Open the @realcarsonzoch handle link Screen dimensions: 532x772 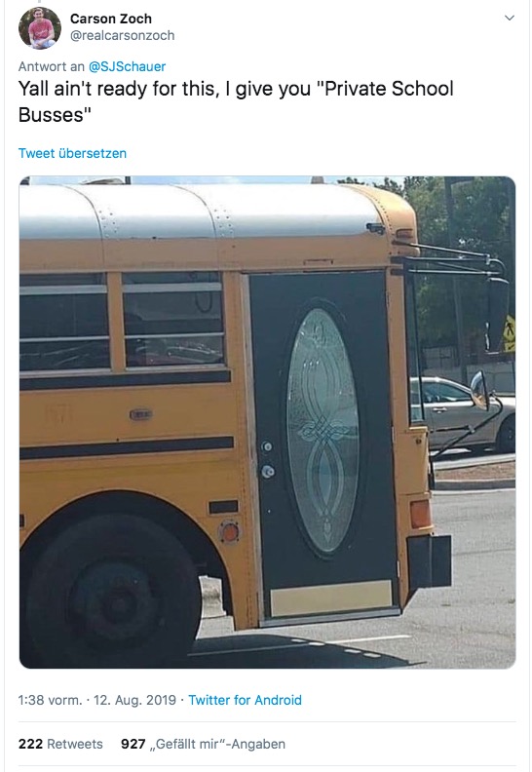tap(122, 35)
